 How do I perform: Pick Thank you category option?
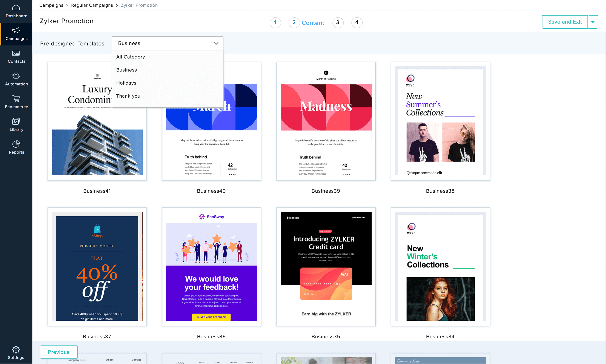coord(128,96)
